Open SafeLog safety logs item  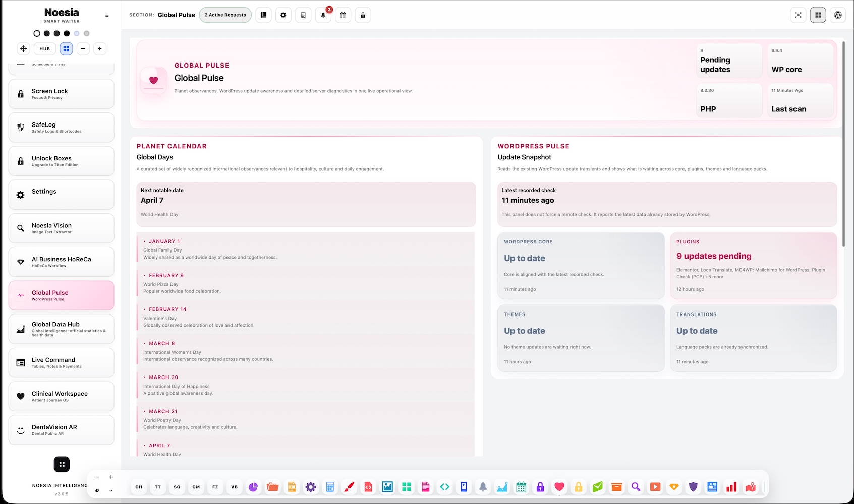(x=62, y=128)
